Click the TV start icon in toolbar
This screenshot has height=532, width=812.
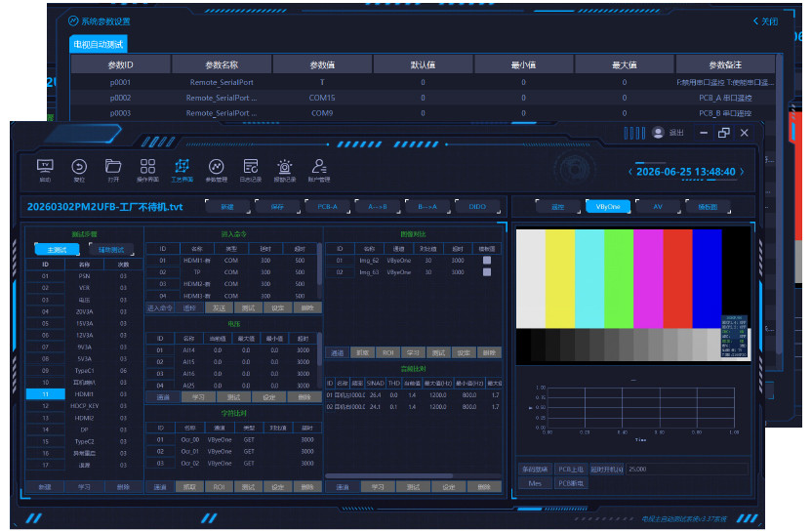(x=45, y=167)
